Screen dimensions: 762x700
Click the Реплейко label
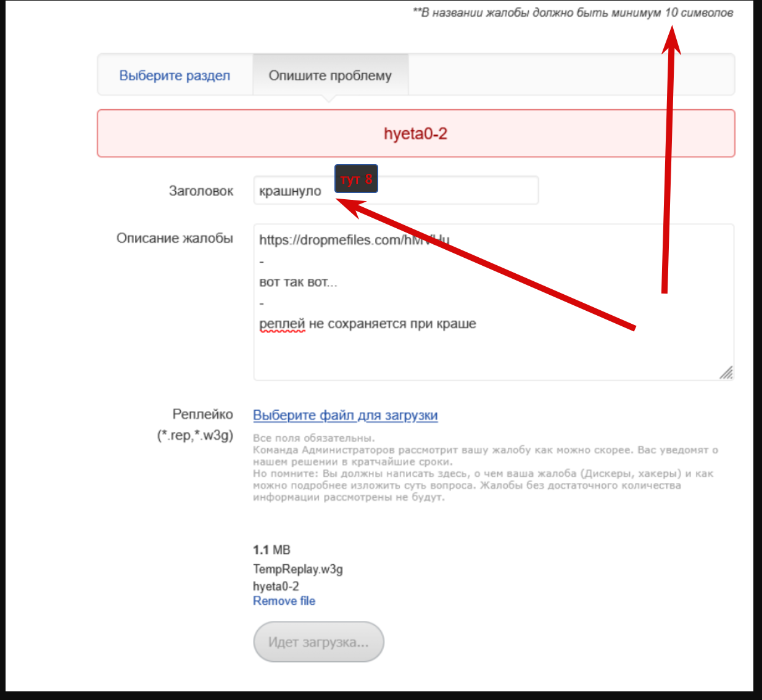[202, 414]
